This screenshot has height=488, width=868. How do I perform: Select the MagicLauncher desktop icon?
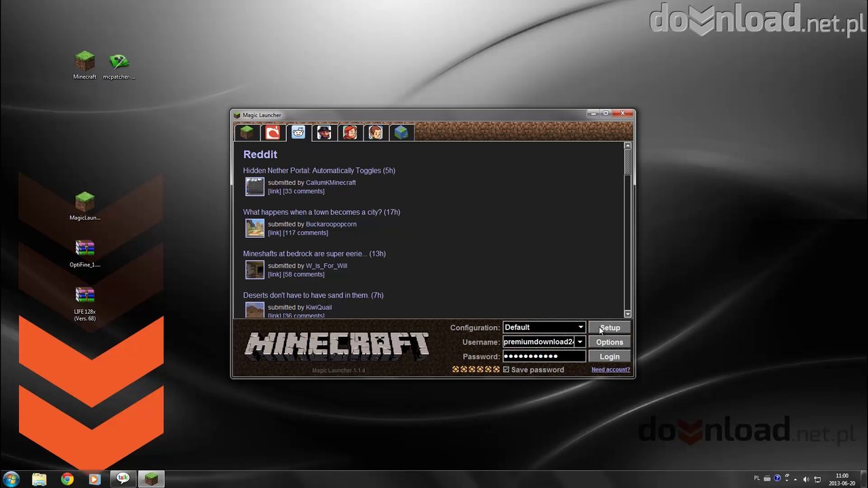(x=85, y=206)
